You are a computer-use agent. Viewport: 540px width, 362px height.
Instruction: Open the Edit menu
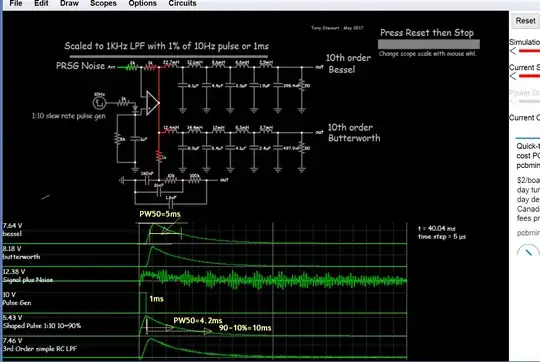point(41,3)
